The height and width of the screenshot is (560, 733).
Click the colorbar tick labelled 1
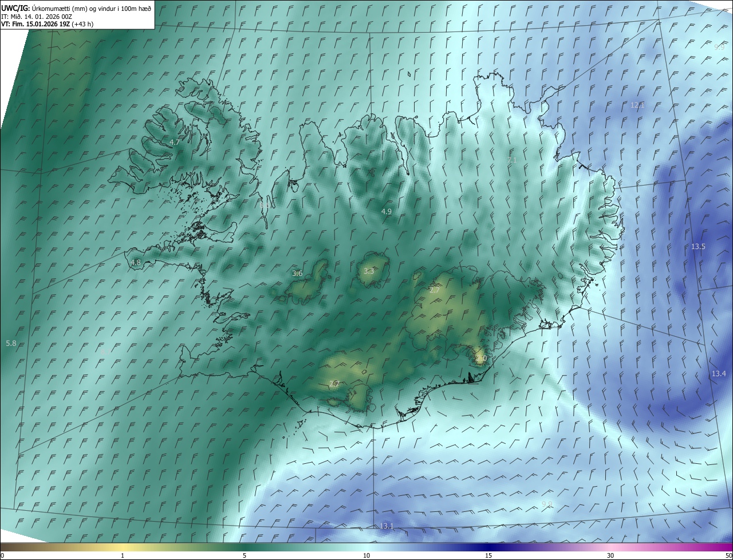pyautogui.click(x=123, y=555)
